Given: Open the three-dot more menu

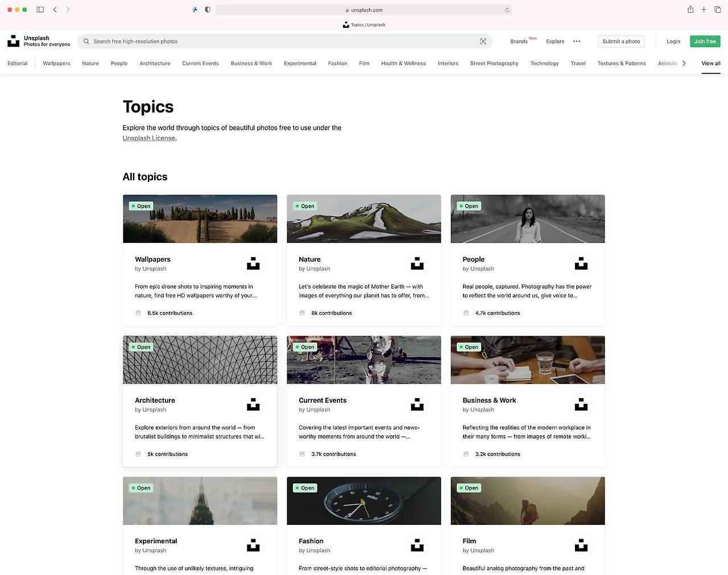Looking at the screenshot, I should click(577, 42).
